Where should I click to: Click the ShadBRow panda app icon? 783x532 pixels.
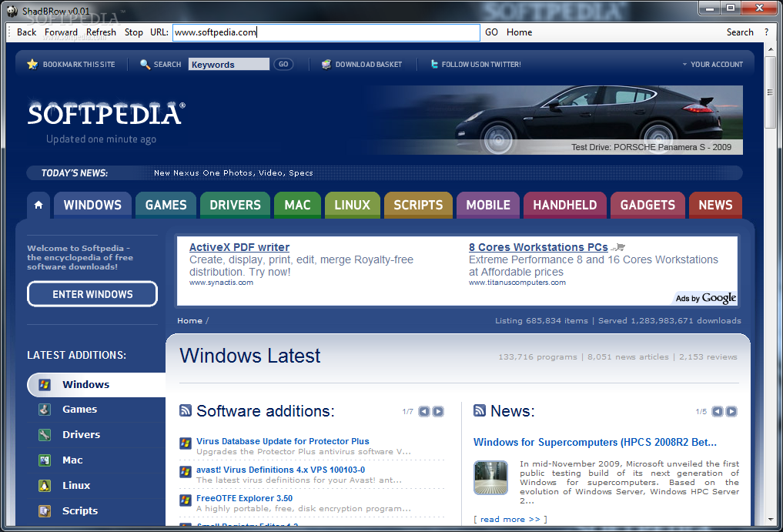click(x=12, y=11)
